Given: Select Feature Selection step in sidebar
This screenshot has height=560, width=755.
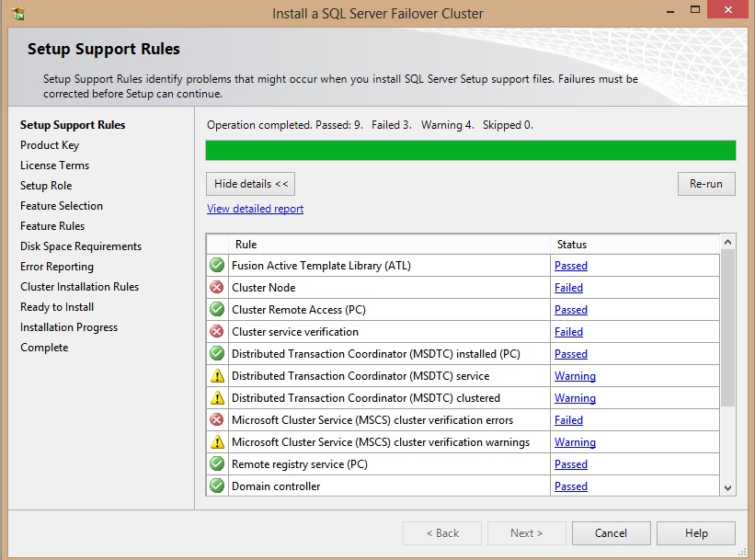Looking at the screenshot, I should pyautogui.click(x=62, y=206).
